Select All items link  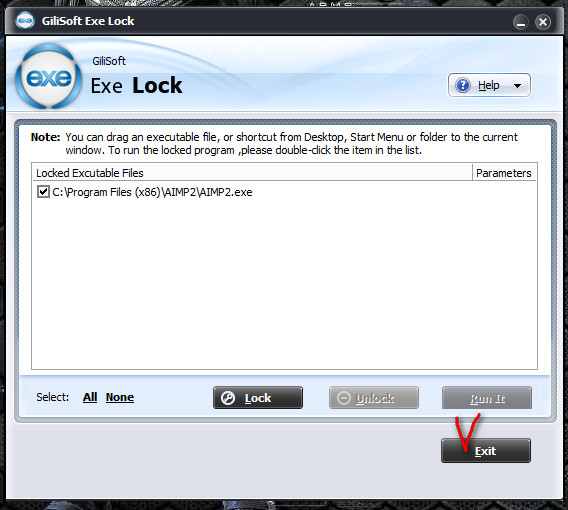click(90, 397)
